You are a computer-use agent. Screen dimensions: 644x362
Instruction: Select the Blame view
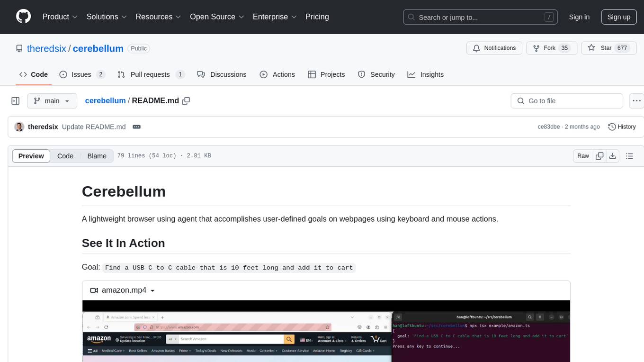point(97,156)
